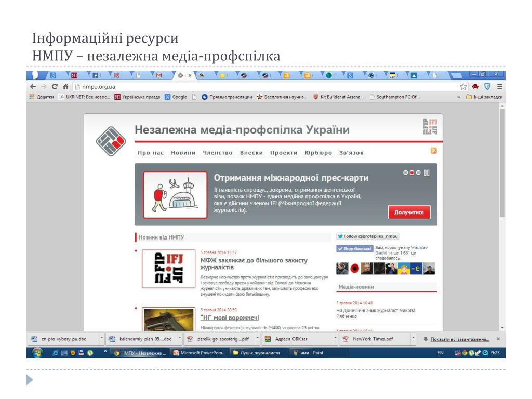This screenshot has width=532, height=399.
Task: Switch to the Gmail browser tab
Action: coord(159,75)
